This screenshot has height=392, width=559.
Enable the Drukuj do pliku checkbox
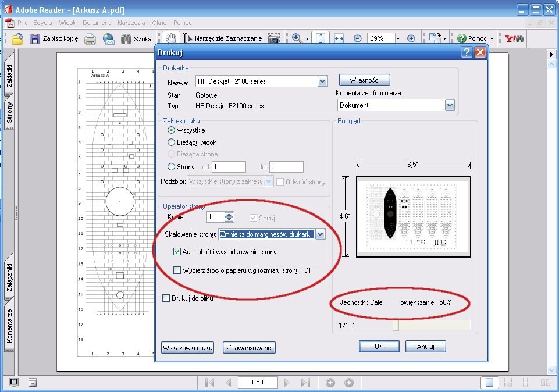coord(166,298)
